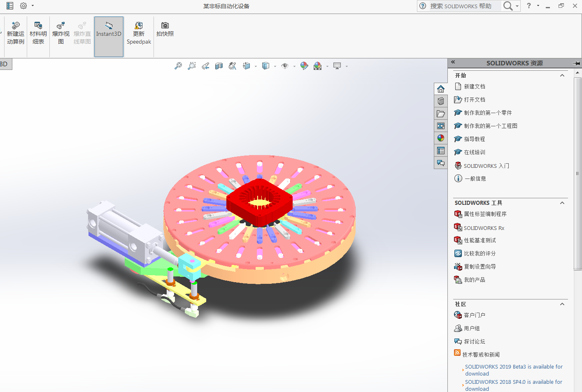
Task: Click 打开文档 to open a document
Action: (x=470, y=100)
